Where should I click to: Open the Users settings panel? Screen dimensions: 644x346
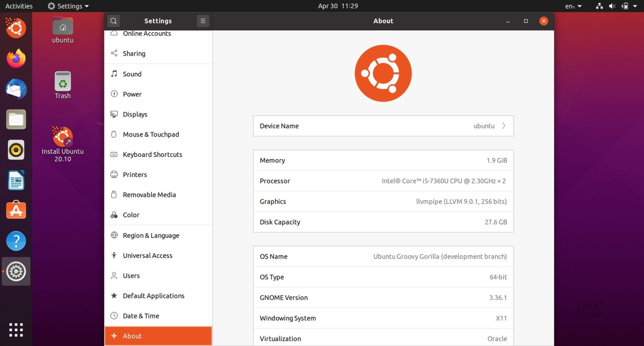pyautogui.click(x=158, y=276)
